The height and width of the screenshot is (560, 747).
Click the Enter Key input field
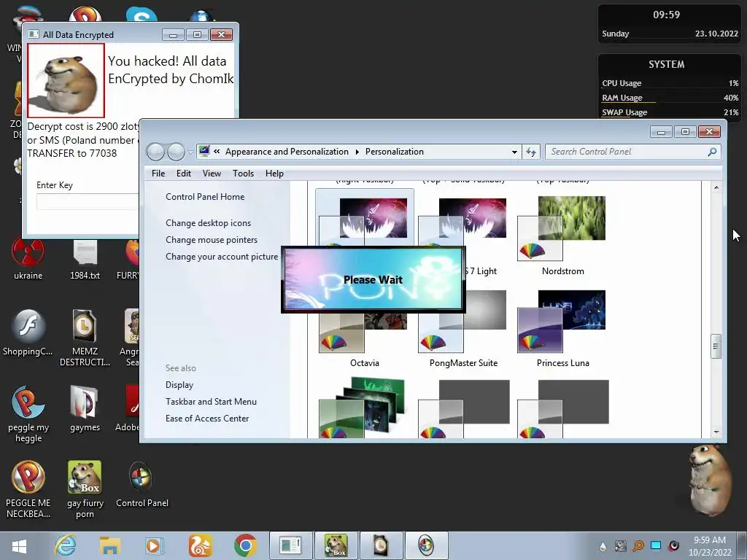pyautogui.click(x=88, y=201)
